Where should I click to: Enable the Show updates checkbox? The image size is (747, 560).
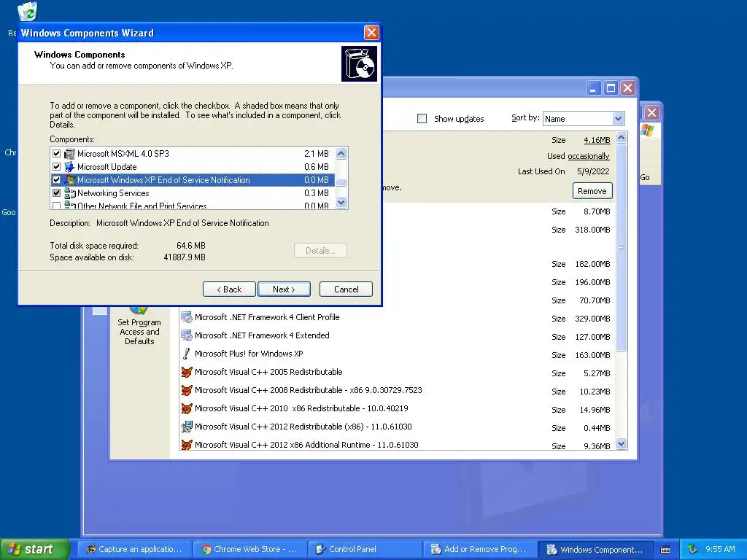pyautogui.click(x=422, y=119)
